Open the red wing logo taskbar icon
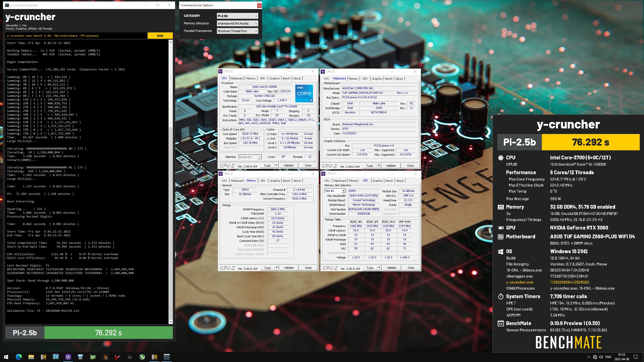The height and width of the screenshot is (362, 644). (x=117, y=357)
